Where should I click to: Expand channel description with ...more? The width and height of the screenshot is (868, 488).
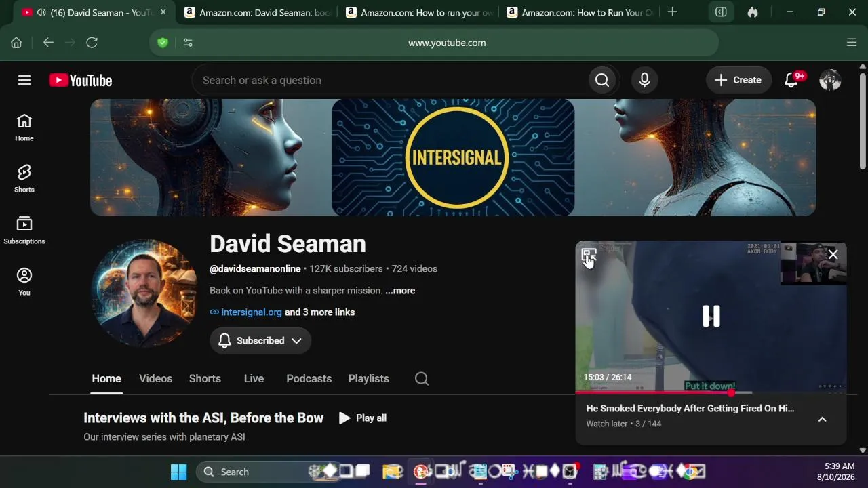[400, 290]
